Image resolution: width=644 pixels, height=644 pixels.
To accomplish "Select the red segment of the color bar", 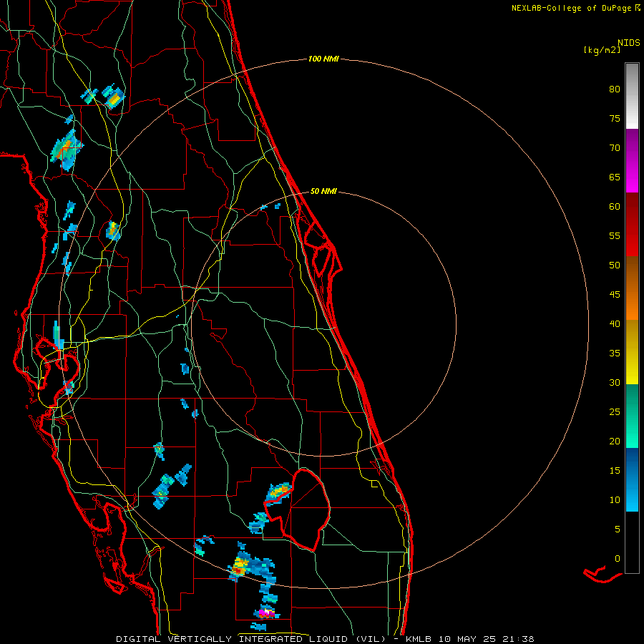I will (632, 224).
